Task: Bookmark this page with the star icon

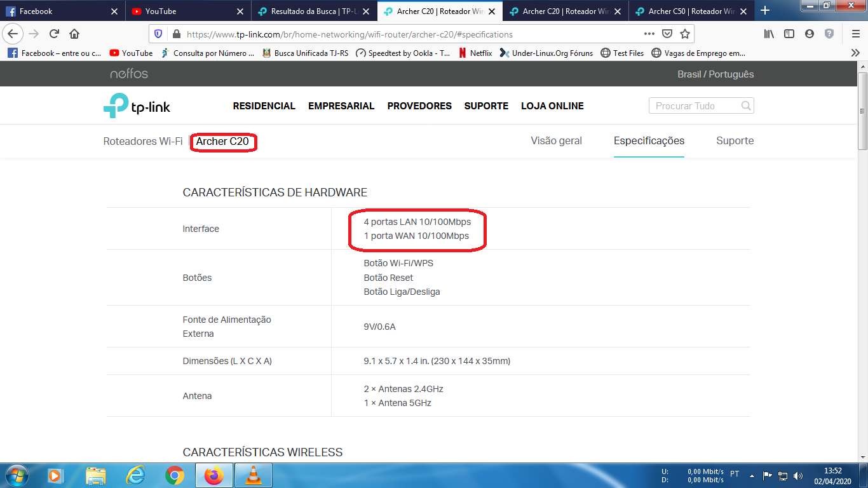Action: pyautogui.click(x=684, y=34)
